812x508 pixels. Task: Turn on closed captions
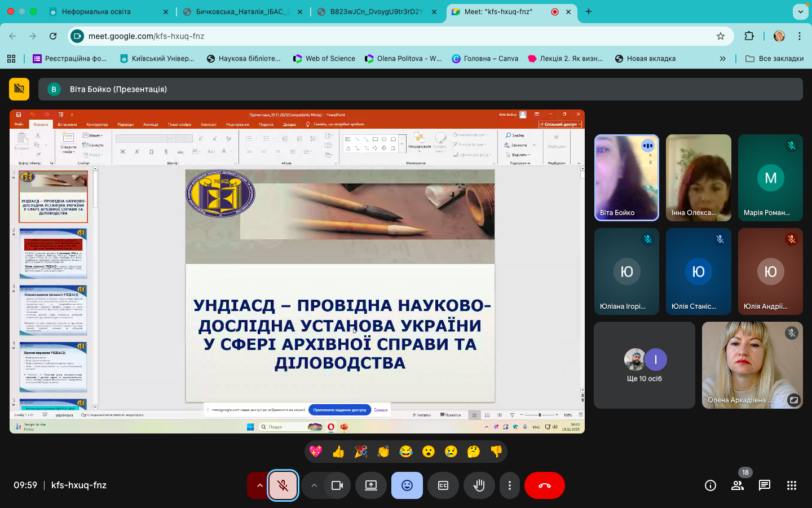pos(443,485)
